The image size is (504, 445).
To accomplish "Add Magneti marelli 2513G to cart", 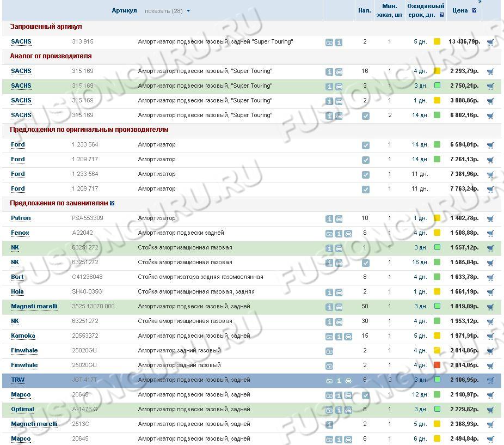I will (490, 425).
